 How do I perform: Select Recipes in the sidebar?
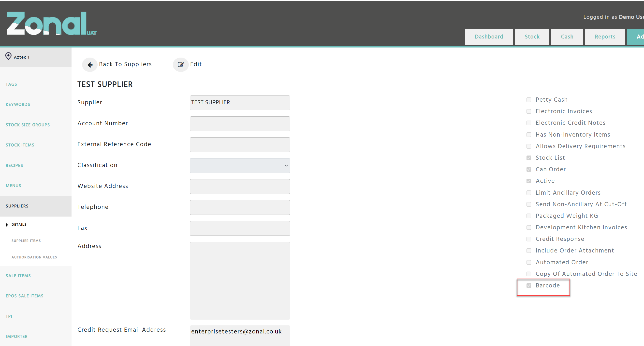14,165
